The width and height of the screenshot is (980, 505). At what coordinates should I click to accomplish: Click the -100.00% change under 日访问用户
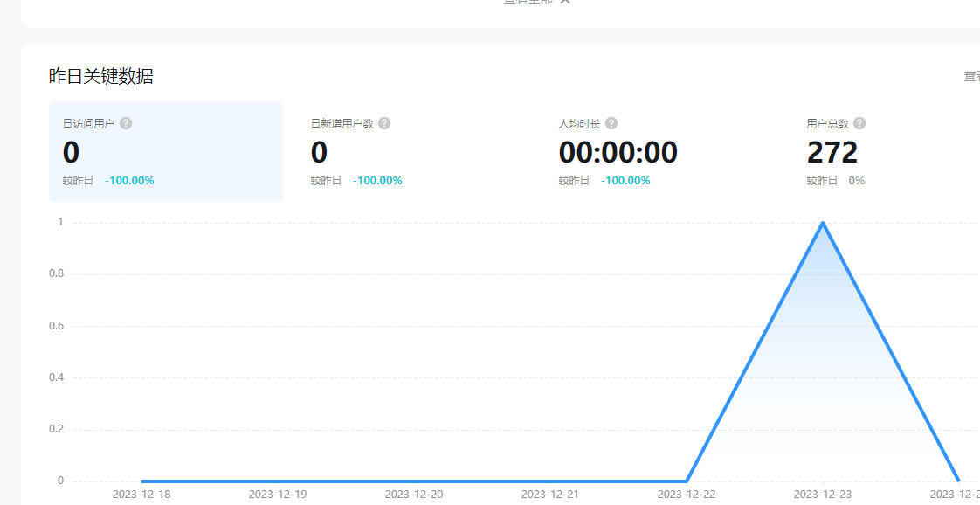[x=129, y=181]
